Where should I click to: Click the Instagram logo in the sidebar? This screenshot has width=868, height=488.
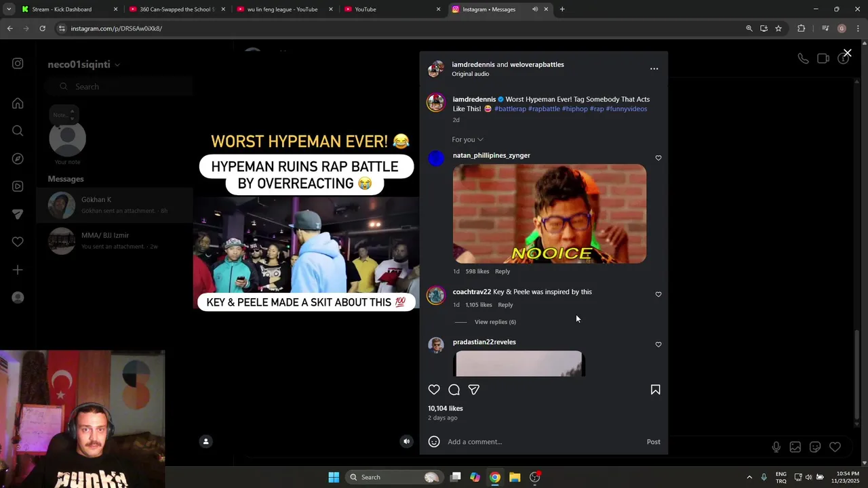coord(18,64)
